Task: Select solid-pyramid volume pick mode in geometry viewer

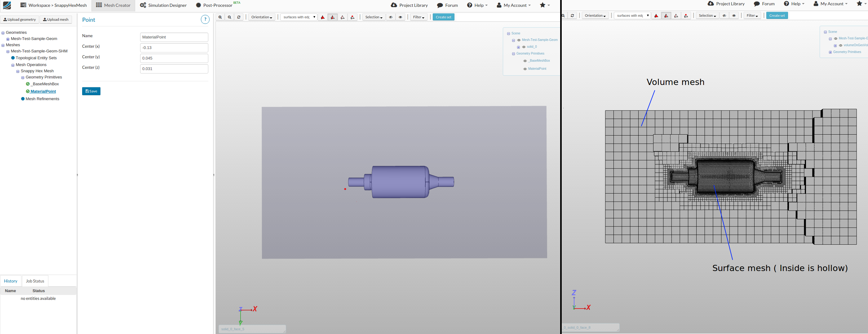Action: click(x=322, y=17)
